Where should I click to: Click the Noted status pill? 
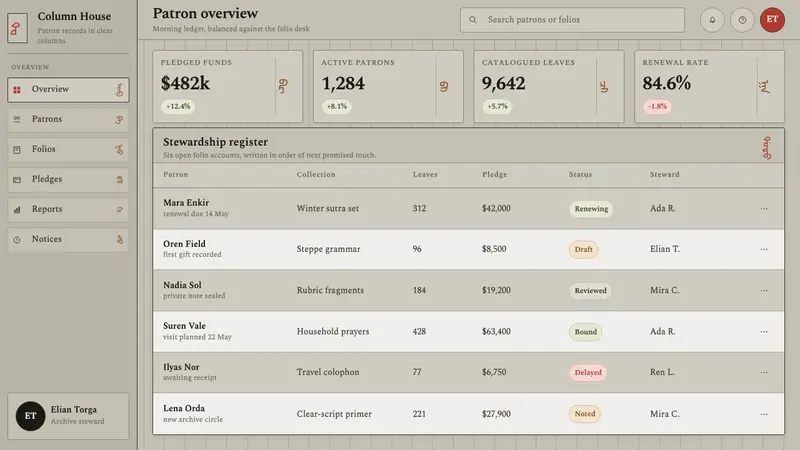click(585, 414)
